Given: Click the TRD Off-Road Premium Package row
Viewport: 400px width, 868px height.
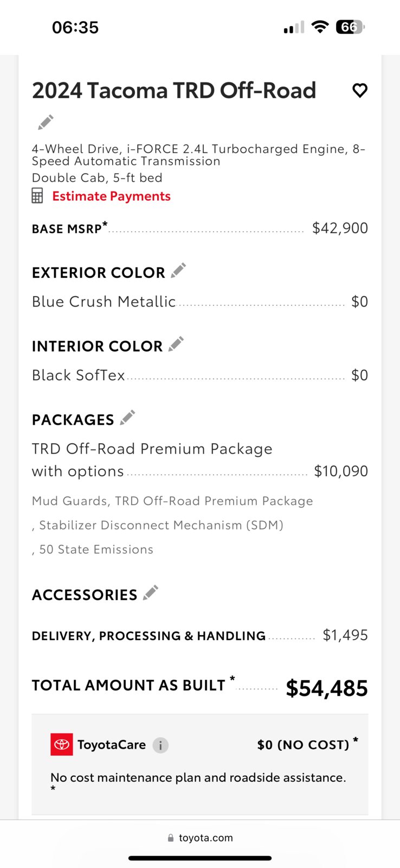Looking at the screenshot, I should (x=200, y=460).
